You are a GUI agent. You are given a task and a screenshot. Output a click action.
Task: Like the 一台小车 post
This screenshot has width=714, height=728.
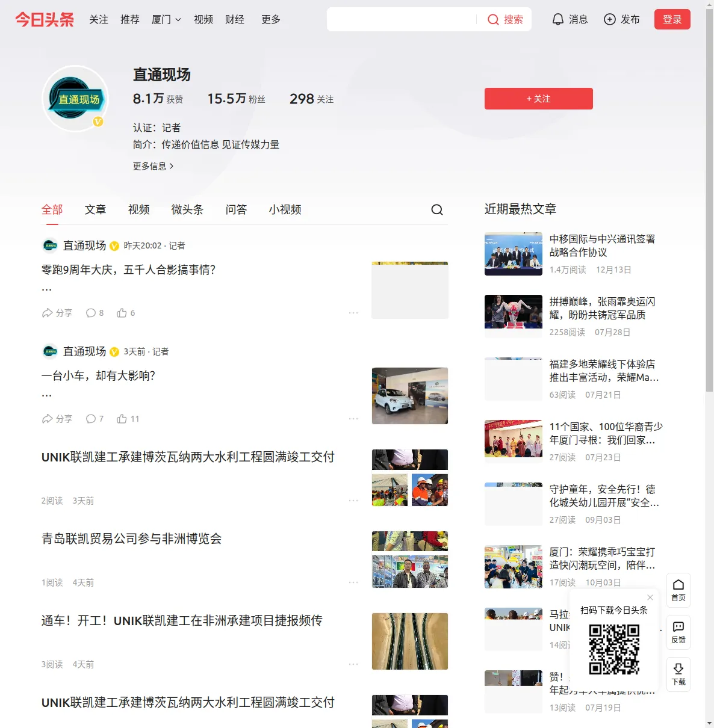click(128, 419)
